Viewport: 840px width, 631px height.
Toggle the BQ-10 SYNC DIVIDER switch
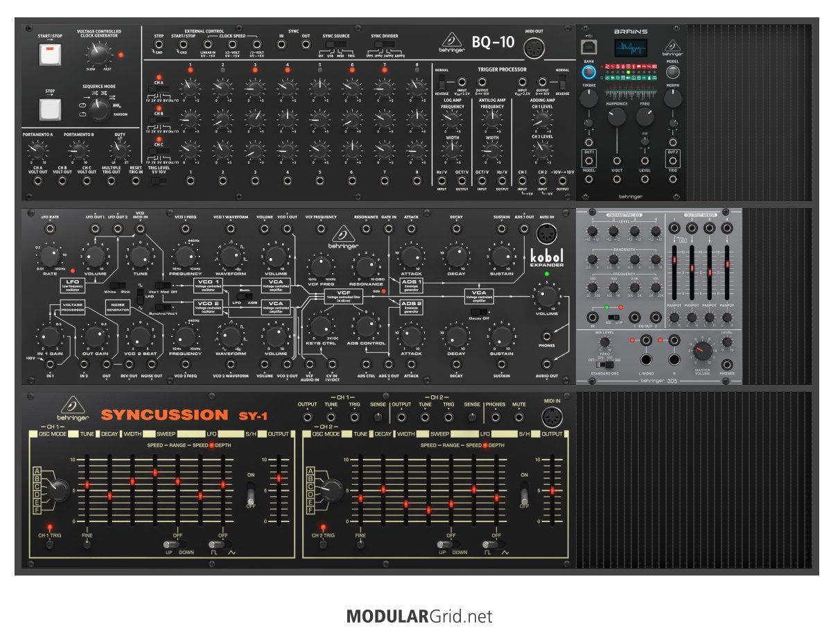[384, 45]
